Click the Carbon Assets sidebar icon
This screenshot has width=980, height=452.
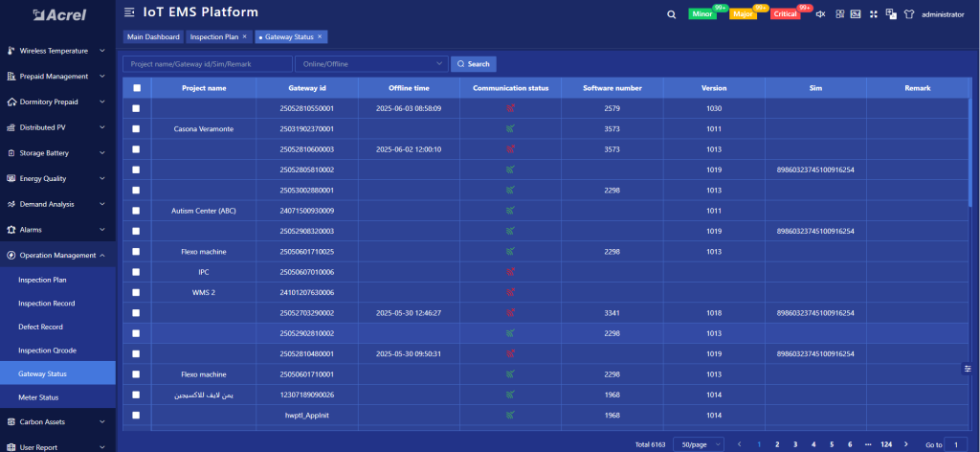[11, 422]
